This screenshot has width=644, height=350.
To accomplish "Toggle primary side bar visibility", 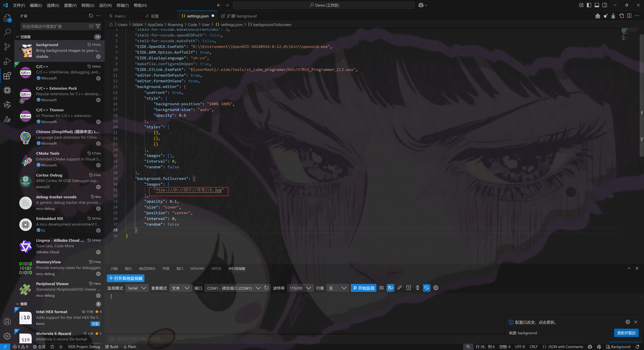I will [589, 5].
